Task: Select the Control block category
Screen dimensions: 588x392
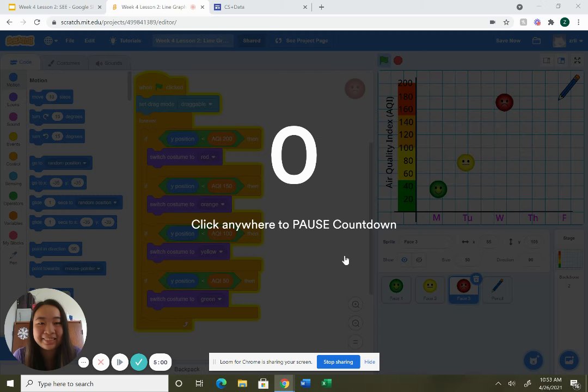Action: tap(13, 158)
